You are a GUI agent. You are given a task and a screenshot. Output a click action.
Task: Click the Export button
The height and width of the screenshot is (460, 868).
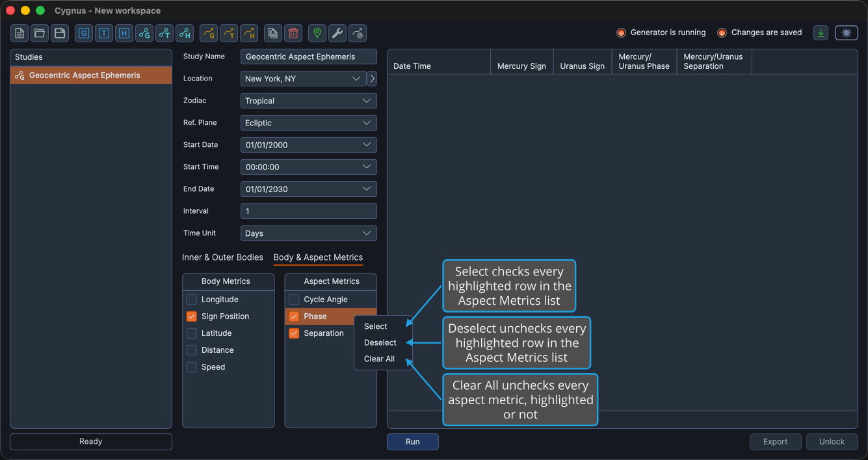point(776,442)
